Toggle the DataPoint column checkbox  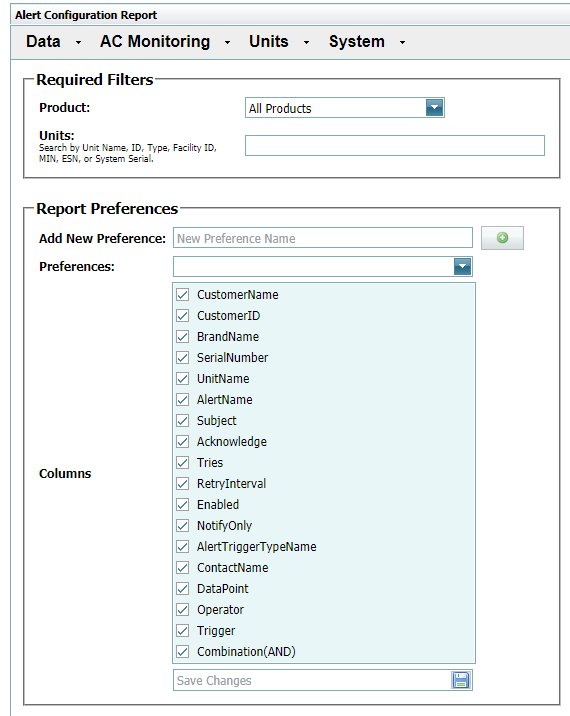(183, 589)
